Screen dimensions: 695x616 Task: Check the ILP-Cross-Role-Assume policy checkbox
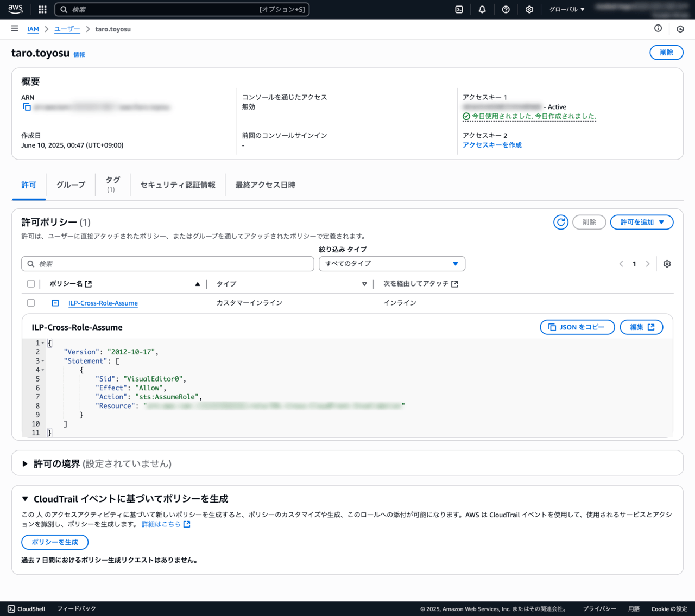(31, 303)
